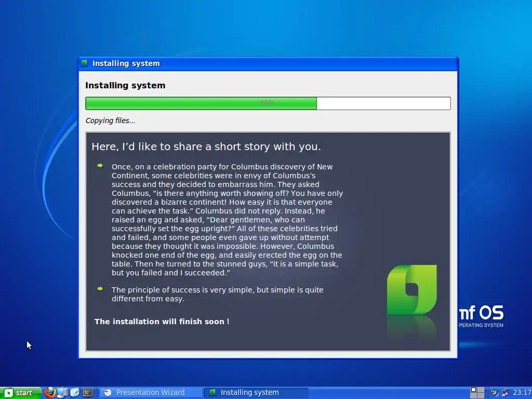Click the refresh-arrow quick launch icon beside the terminal
532x399 pixels.
pos(75,393)
